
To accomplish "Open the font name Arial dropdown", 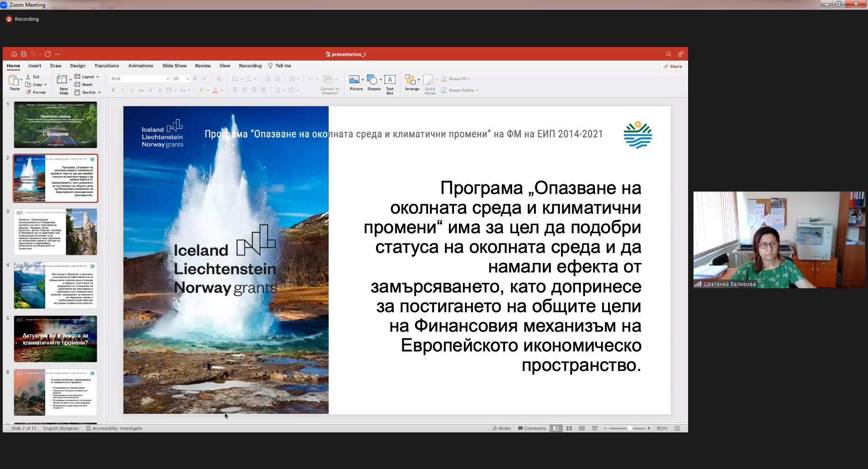I will [x=168, y=79].
